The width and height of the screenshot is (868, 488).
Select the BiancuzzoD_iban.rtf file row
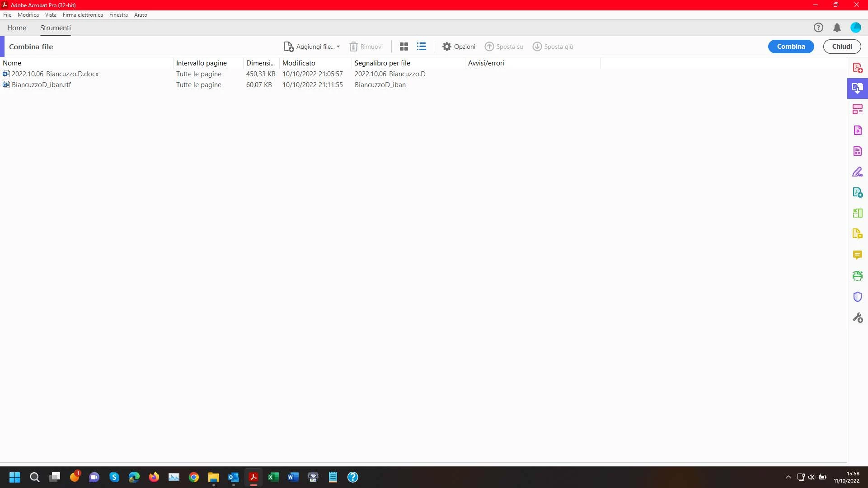[41, 85]
